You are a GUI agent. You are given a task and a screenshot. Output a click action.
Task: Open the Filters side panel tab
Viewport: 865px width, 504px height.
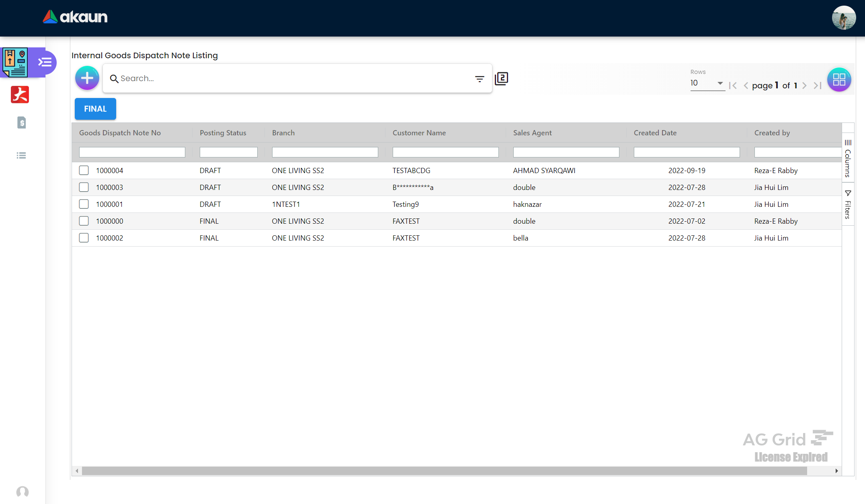tap(848, 204)
